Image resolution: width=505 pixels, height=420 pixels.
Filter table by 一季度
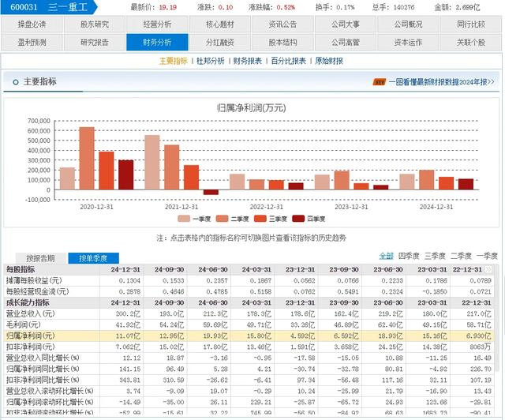coord(487,256)
